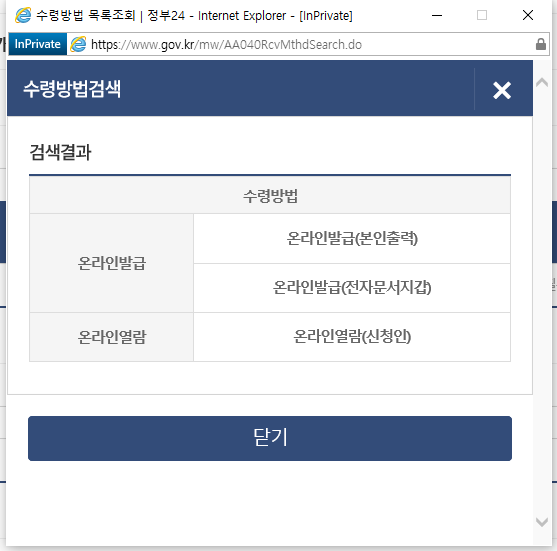Select 온라인발급(전자문서지갑) in the results
This screenshot has height=551, width=557.
click(352, 288)
